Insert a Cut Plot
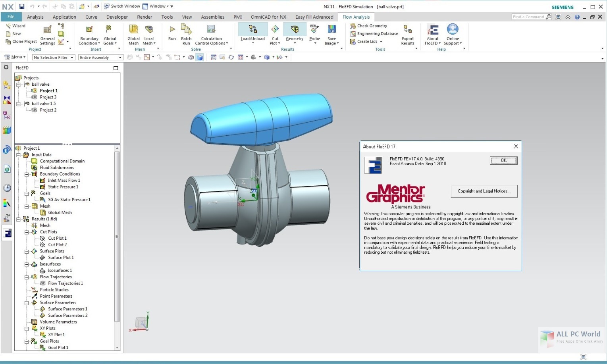 (x=275, y=35)
